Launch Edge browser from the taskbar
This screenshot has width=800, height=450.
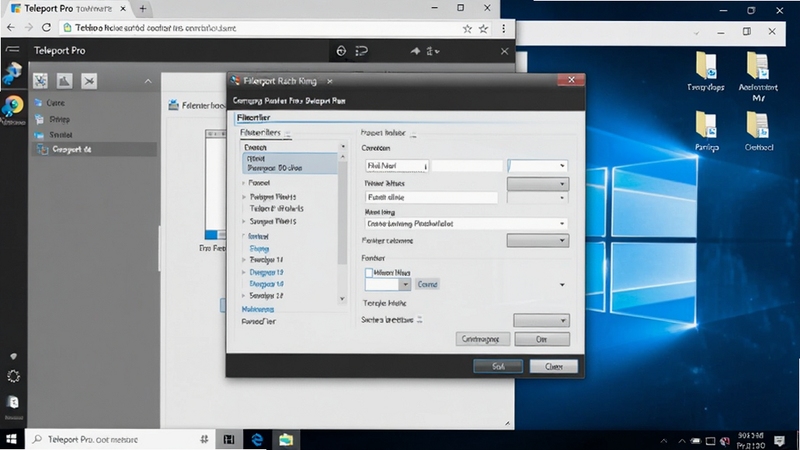click(257, 439)
